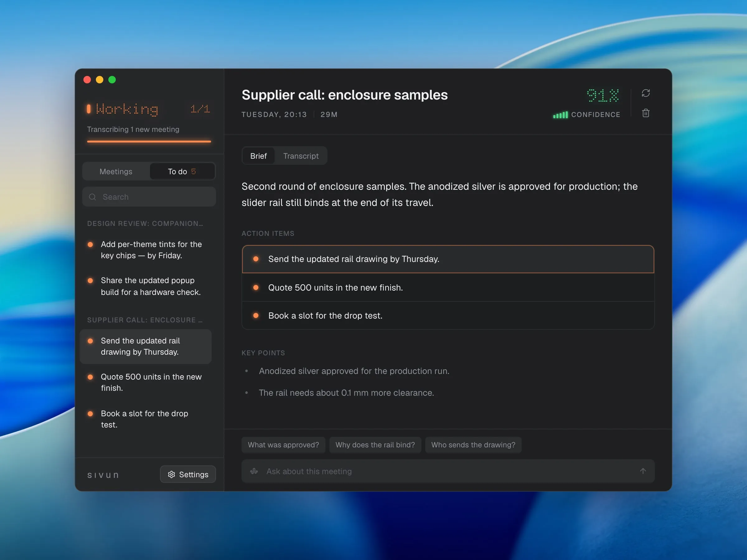Switch to the Meetings tab
The height and width of the screenshot is (560, 747).
click(x=116, y=171)
